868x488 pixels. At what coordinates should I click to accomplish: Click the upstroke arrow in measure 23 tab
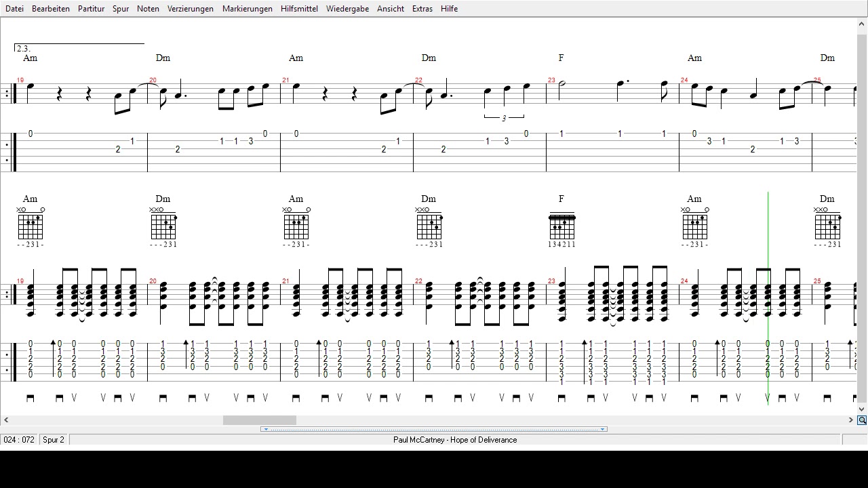(585, 363)
